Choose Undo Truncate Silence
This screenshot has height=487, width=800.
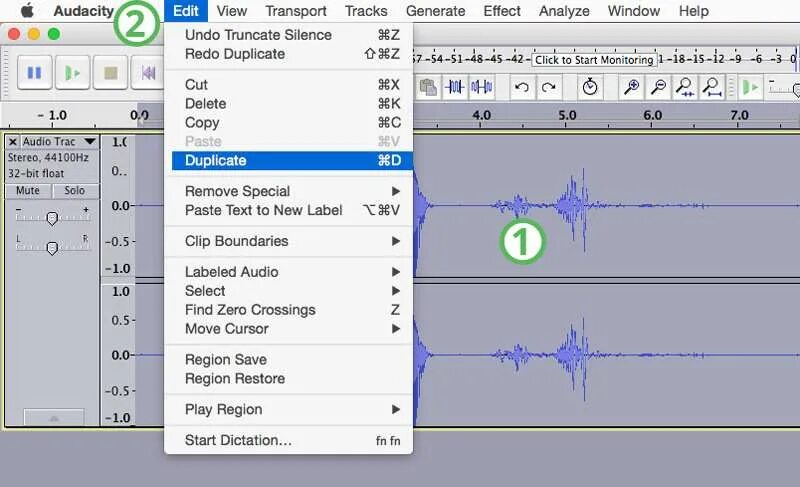(289, 35)
